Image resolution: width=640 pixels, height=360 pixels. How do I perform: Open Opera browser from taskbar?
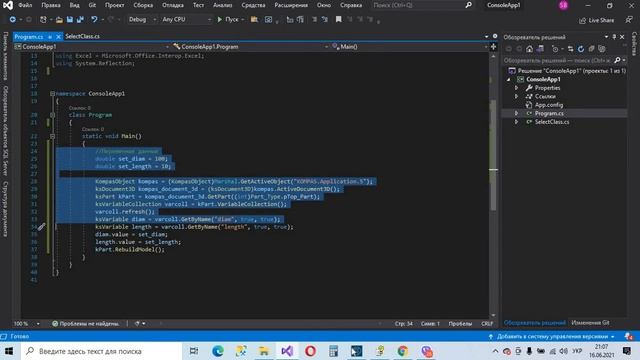coord(310,351)
